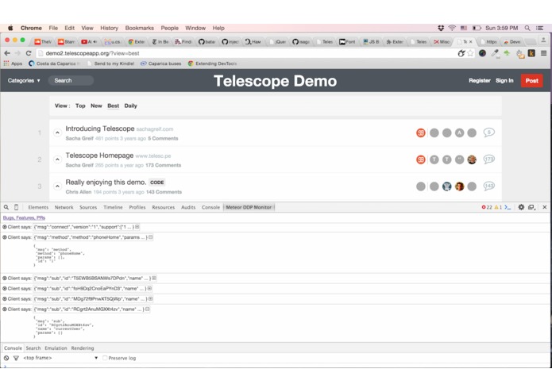Open the Introducing Telescope post title
The height and width of the screenshot is (392, 552).
point(100,129)
